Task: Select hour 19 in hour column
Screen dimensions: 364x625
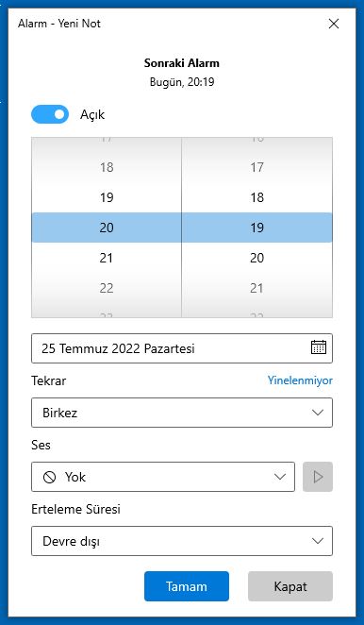Action: pos(107,197)
